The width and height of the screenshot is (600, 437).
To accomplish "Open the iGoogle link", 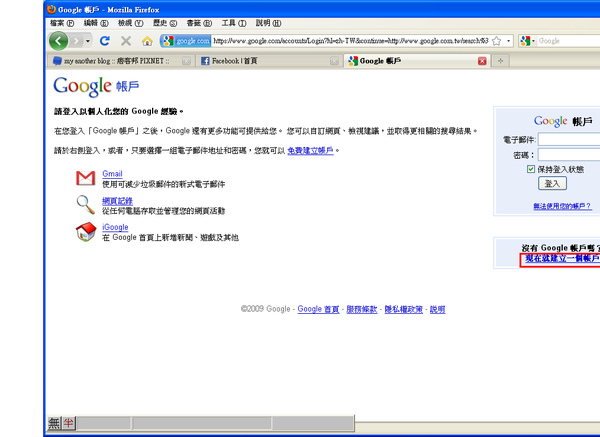I will click(x=115, y=227).
